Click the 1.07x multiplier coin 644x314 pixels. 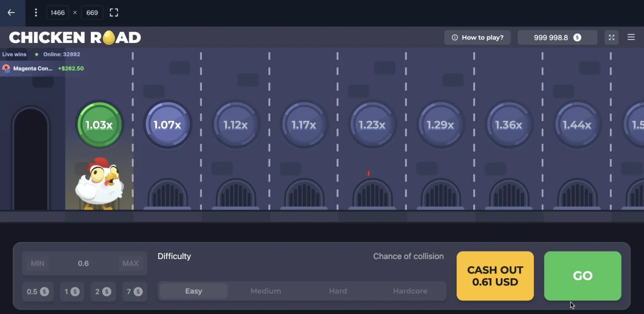tap(167, 125)
